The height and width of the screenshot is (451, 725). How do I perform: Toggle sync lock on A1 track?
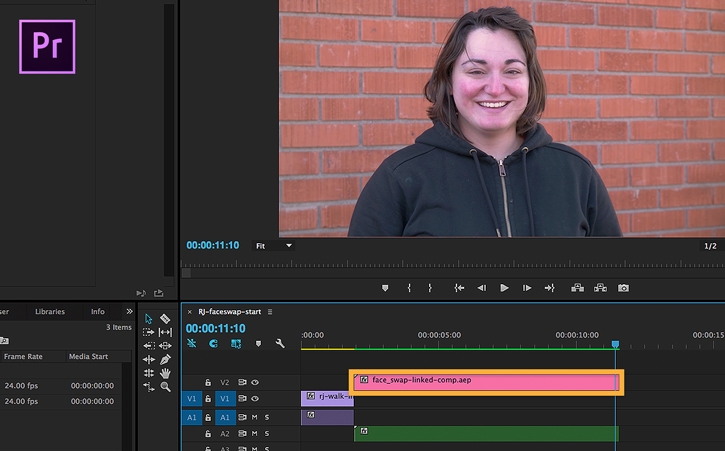(x=242, y=417)
